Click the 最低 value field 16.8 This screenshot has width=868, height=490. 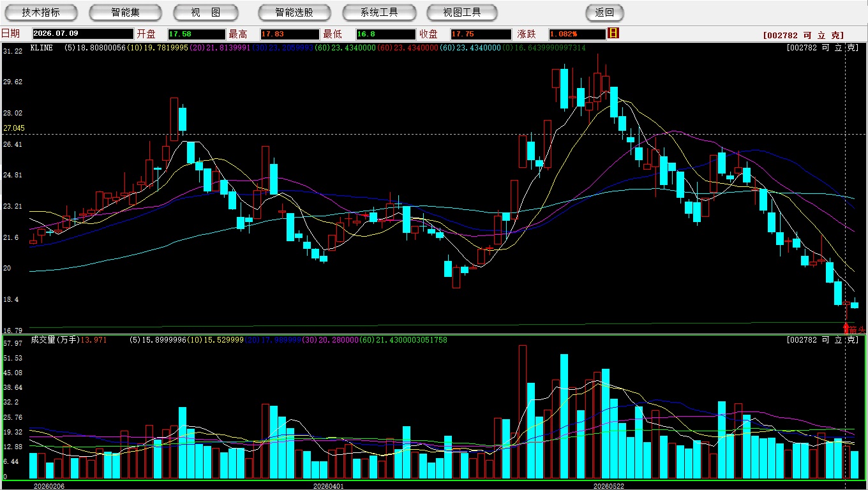[x=385, y=34]
